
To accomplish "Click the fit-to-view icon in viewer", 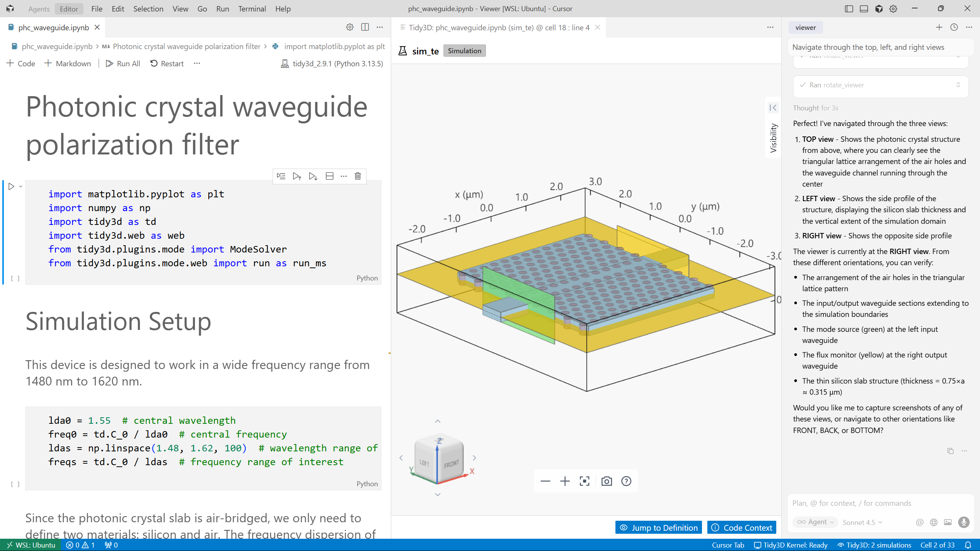I will coord(584,481).
